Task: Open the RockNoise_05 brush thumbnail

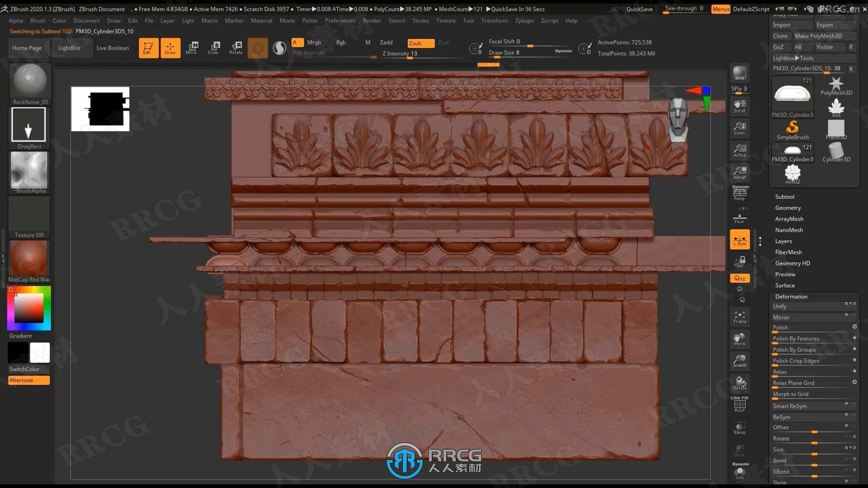Action: coord(30,83)
